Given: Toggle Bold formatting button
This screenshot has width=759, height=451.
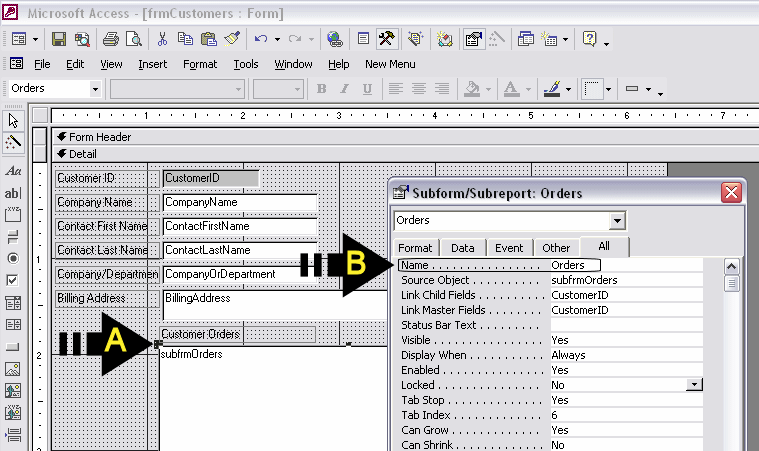Looking at the screenshot, I should coord(321,89).
